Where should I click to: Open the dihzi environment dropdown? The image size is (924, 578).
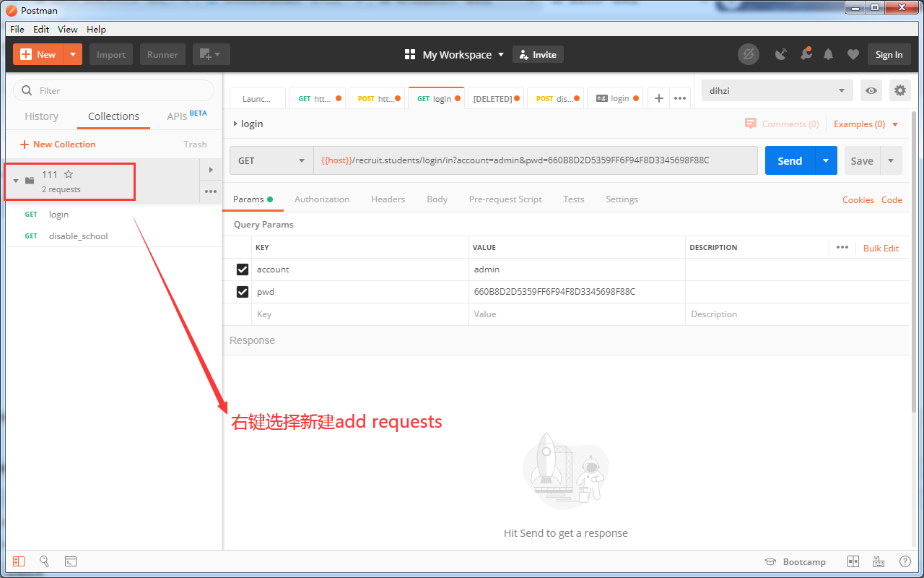click(x=777, y=90)
